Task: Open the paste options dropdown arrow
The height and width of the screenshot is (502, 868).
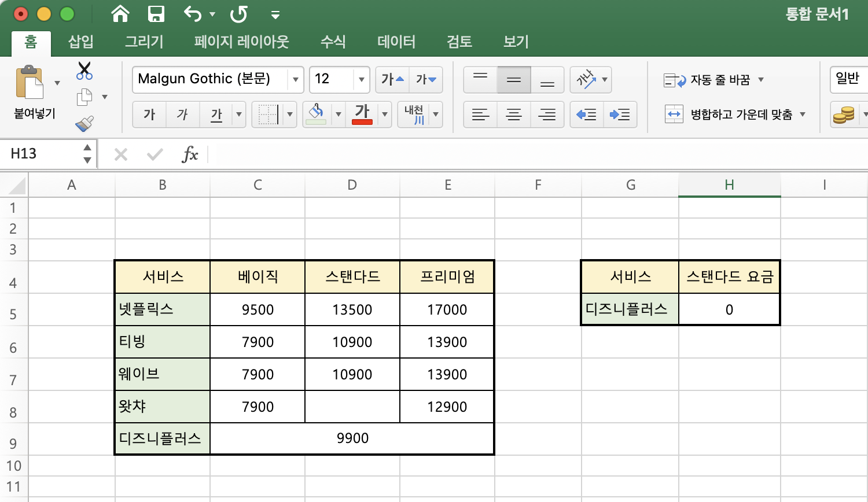Action: click(57, 83)
